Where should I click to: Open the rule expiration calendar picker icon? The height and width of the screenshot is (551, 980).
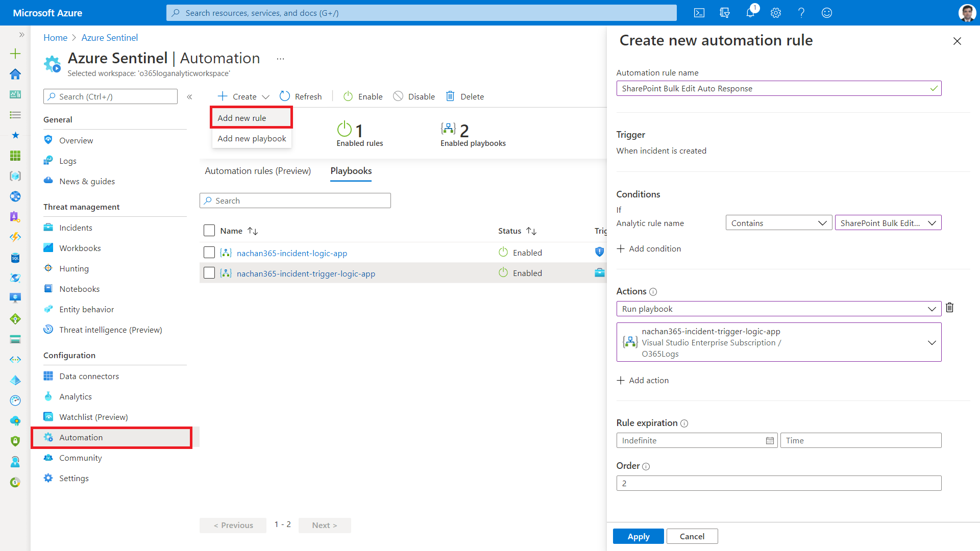tap(770, 441)
